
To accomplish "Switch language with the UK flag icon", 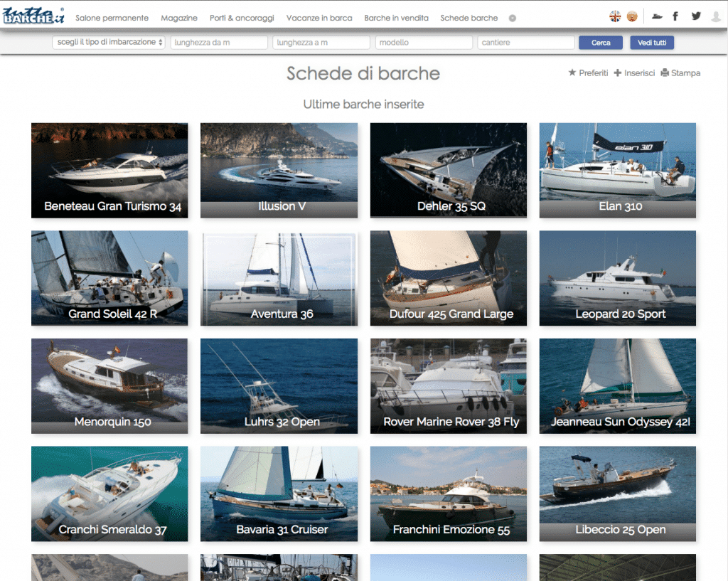I will pos(615,17).
